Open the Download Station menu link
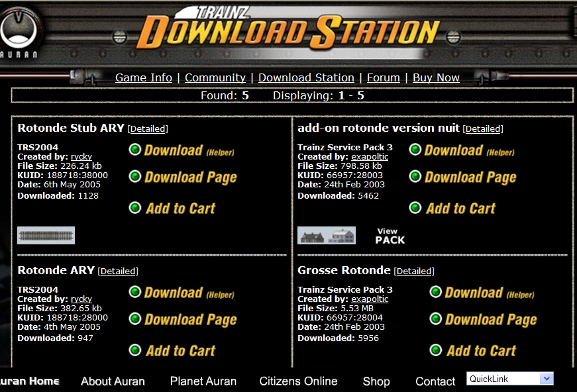The image size is (577, 392). (306, 77)
